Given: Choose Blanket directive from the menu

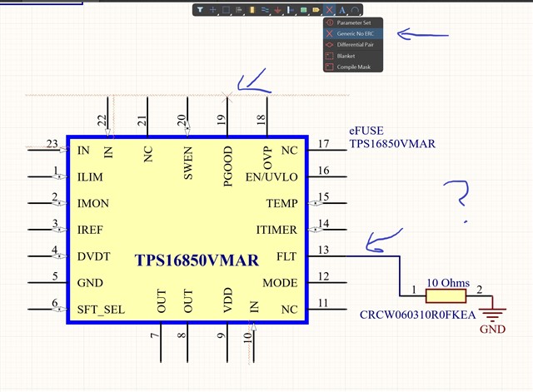Looking at the screenshot, I should coord(353,56).
